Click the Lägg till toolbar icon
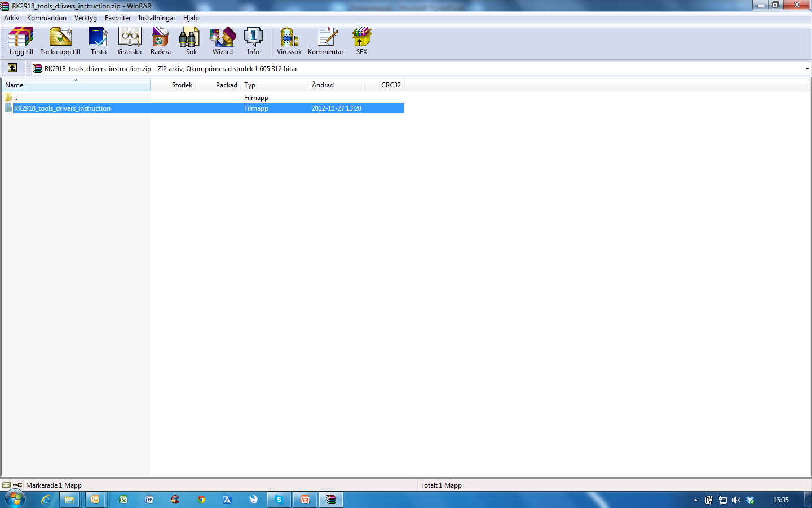Viewport: 812px width, 508px height. pyautogui.click(x=21, y=41)
